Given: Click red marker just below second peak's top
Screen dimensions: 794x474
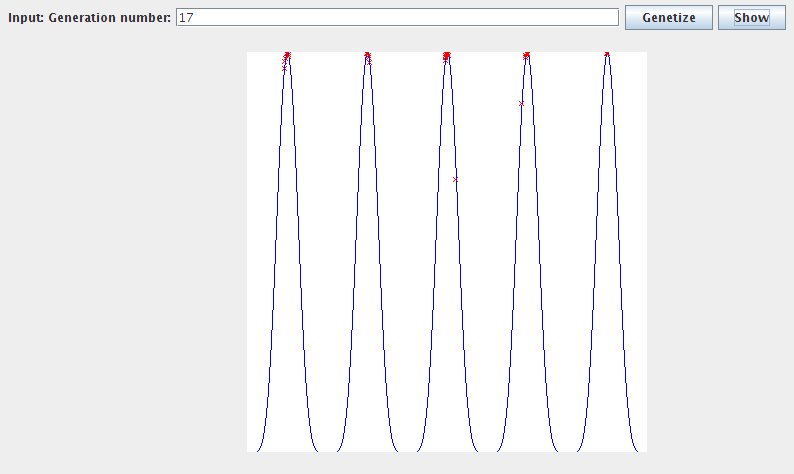Looking at the screenshot, I should pos(368,62).
